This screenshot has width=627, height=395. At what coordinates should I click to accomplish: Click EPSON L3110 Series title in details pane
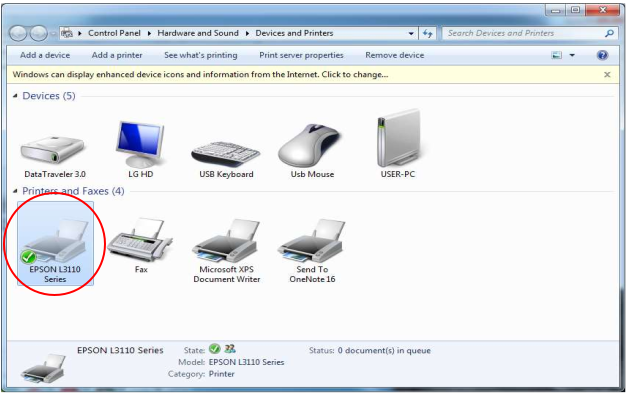point(120,350)
